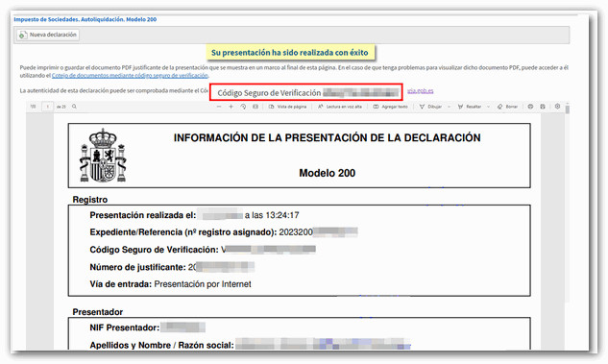Click the 'Modelo 200' heading in PDF

pyautogui.click(x=327, y=173)
